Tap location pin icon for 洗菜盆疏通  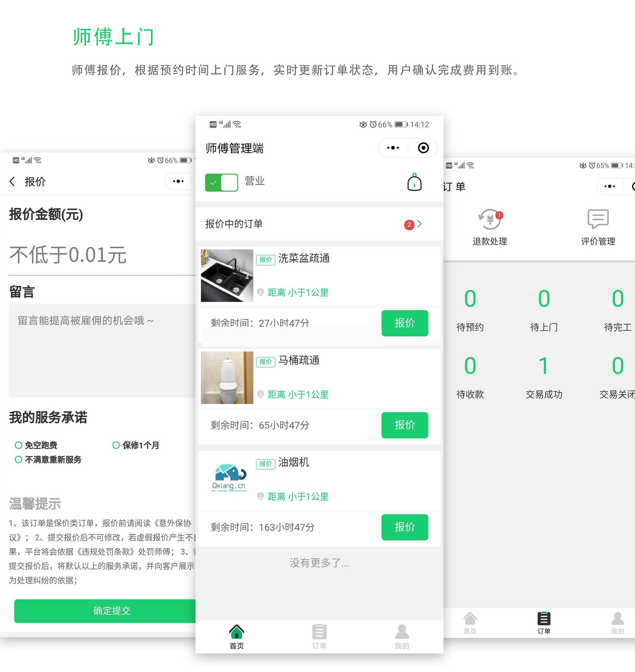[260, 292]
